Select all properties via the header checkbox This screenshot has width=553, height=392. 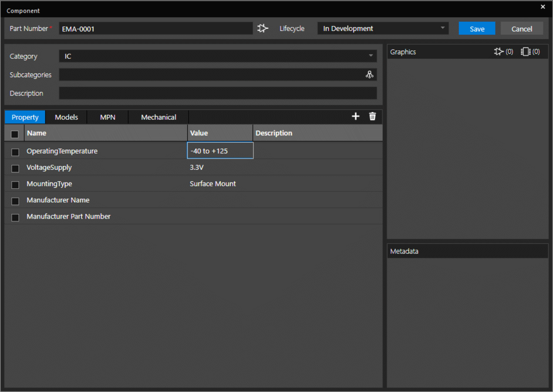pos(14,134)
